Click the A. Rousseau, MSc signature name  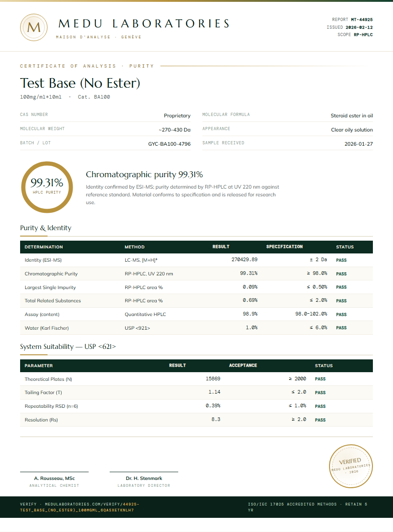coord(54,479)
